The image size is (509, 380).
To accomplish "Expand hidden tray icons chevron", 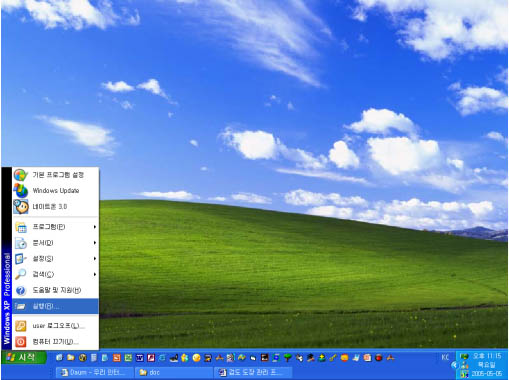I will pyautogui.click(x=454, y=365).
